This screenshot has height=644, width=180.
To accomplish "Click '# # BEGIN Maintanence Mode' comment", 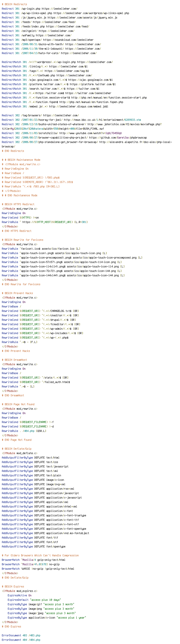I will pyautogui.click(x=21, y=160).
